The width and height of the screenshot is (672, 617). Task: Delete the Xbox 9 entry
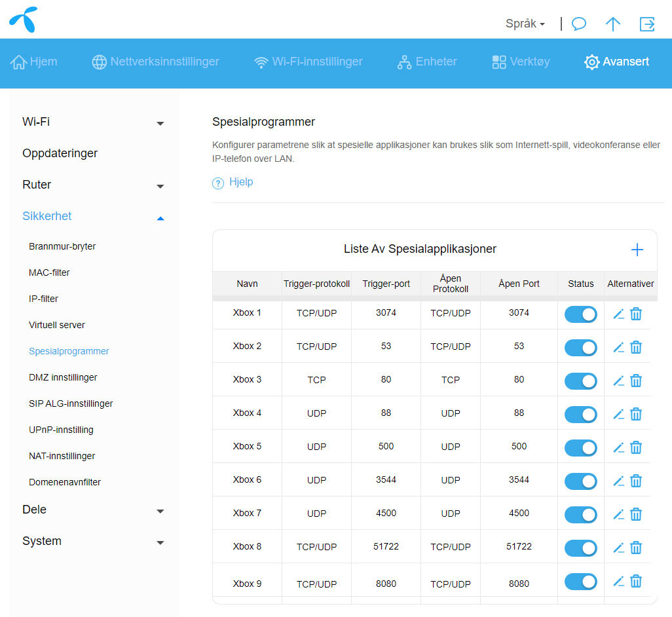(x=636, y=582)
